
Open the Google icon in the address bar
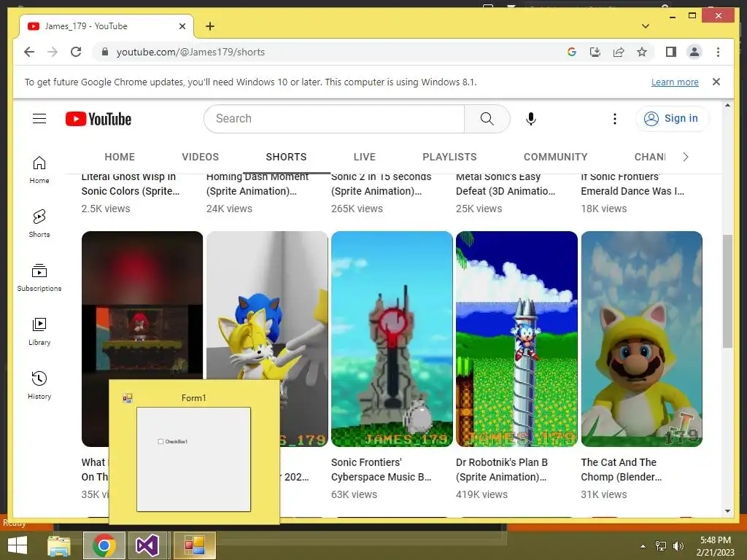click(572, 52)
